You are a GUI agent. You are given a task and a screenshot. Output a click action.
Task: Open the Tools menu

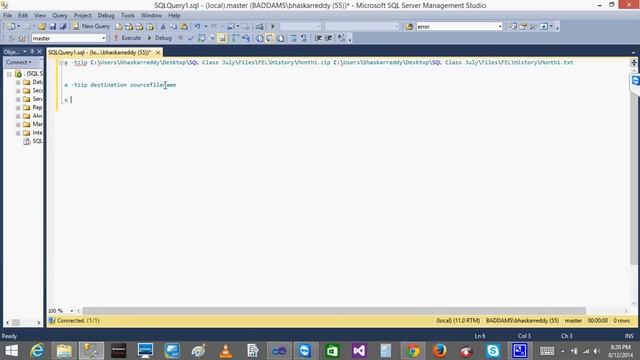[x=127, y=15]
